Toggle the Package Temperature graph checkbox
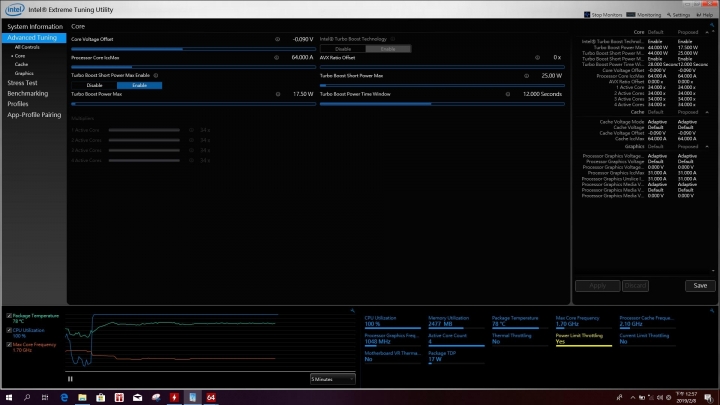 (9, 316)
